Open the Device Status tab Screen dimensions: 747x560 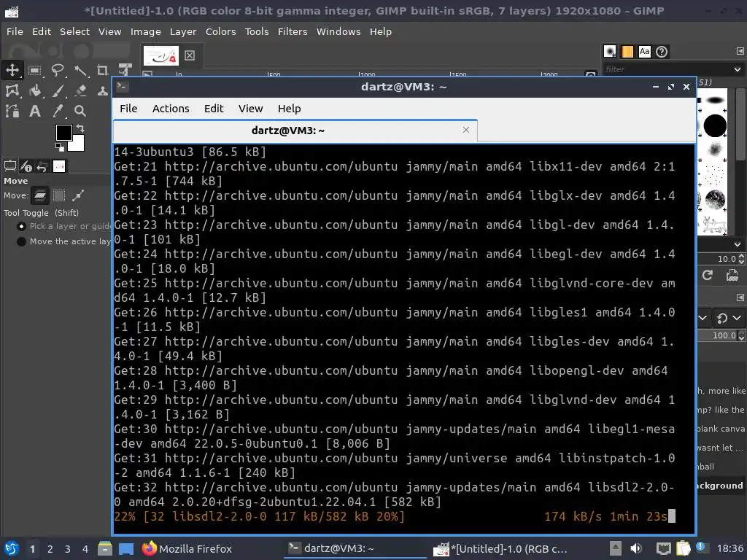26,166
